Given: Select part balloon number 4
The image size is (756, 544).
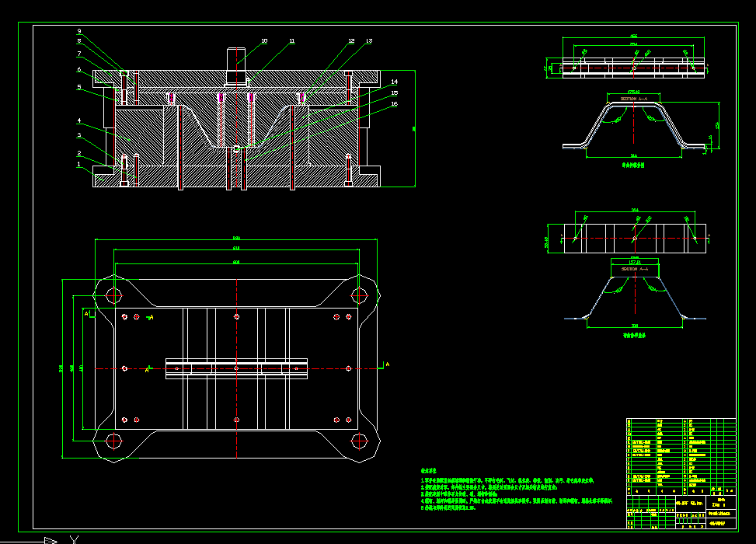Looking at the screenshot, I should (x=78, y=120).
